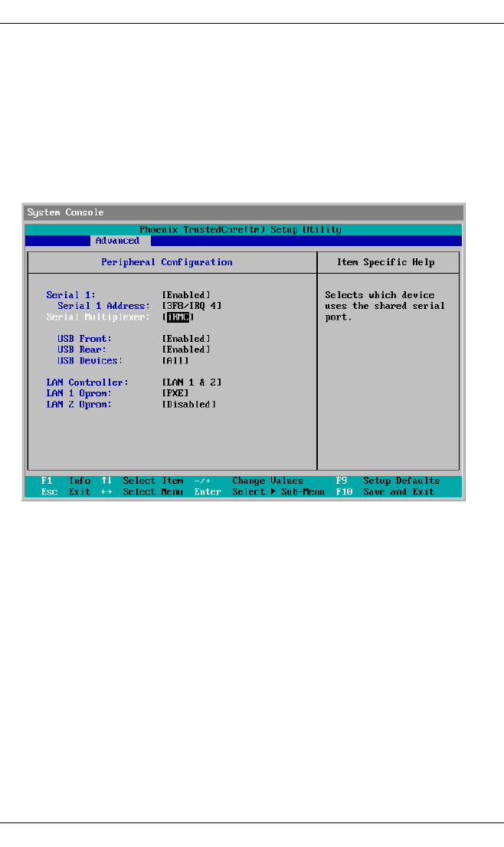Change the LAN 2 Oprom [Disabled] value
Screen dimensions: 504x847
coord(189,405)
